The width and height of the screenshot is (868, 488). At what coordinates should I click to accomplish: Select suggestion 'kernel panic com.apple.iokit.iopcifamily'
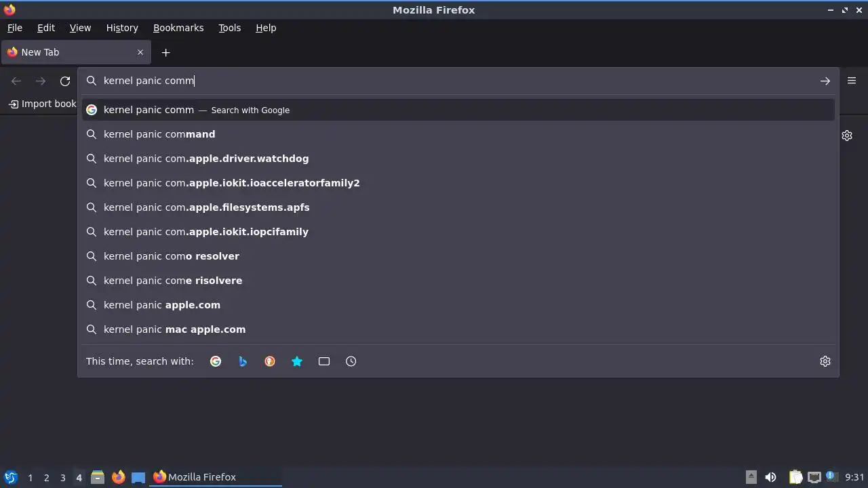pos(458,232)
